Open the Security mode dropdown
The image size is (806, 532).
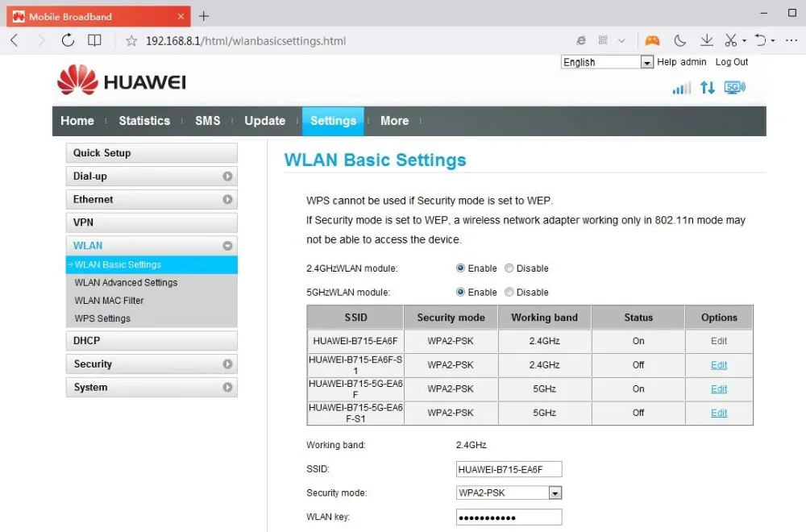pos(509,493)
